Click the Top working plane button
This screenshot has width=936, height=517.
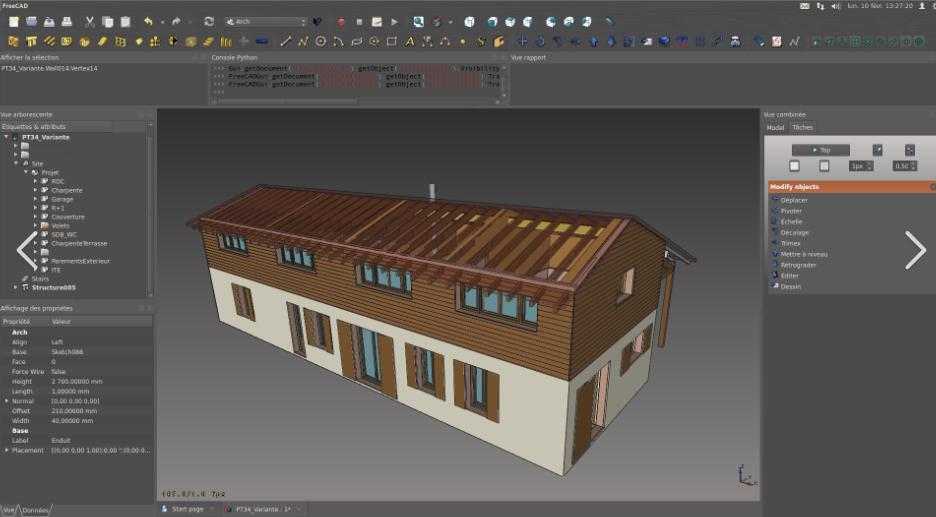[x=820, y=150]
